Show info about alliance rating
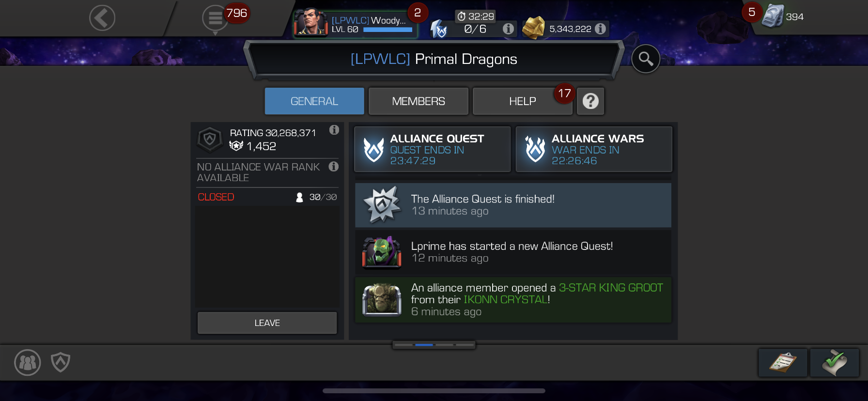 (x=334, y=130)
